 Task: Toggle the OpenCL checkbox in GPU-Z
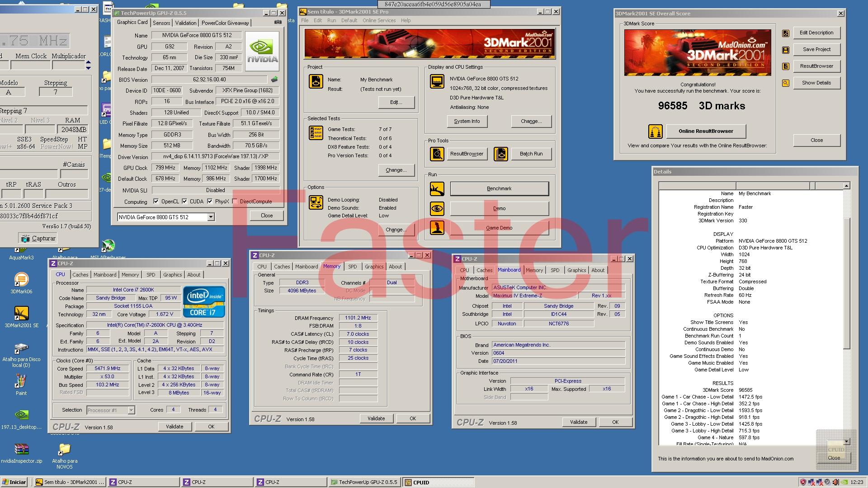(156, 202)
